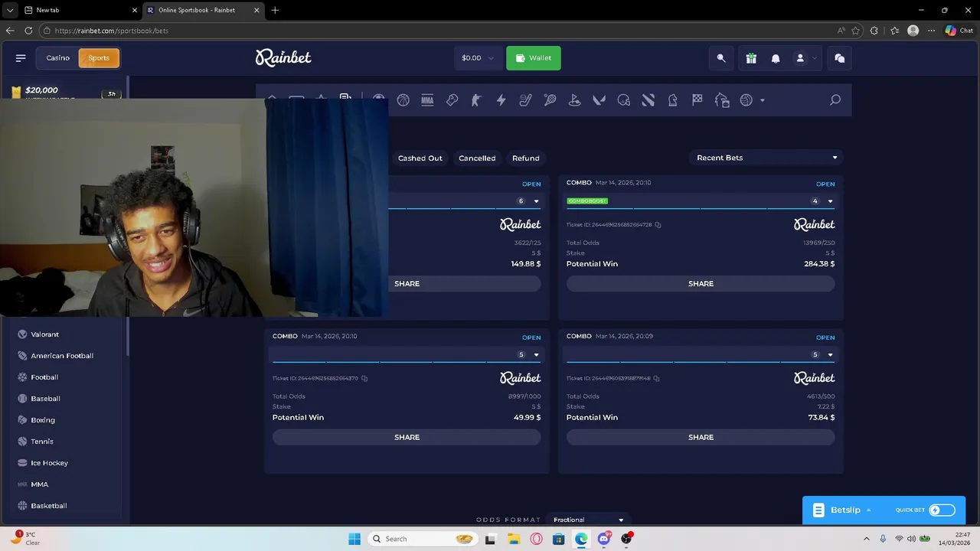Filter bets by Cashed Out
The height and width of the screenshot is (551, 980).
tap(420, 158)
